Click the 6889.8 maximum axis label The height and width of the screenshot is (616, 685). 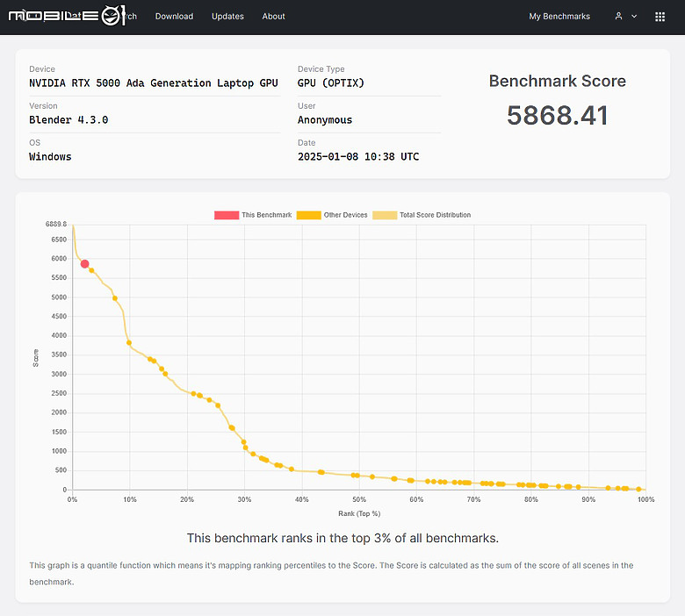coord(56,224)
